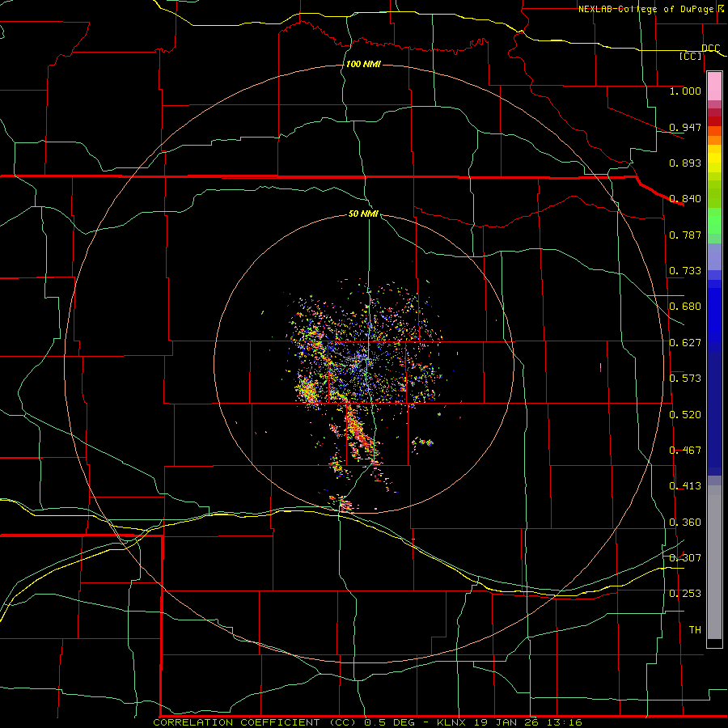Click the 0.573 scale value

pos(685,379)
